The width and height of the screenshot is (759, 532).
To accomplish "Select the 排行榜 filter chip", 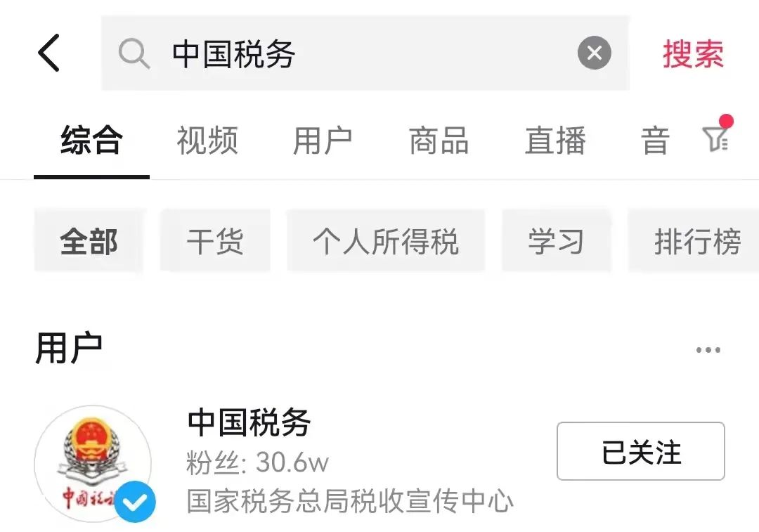I will [694, 241].
